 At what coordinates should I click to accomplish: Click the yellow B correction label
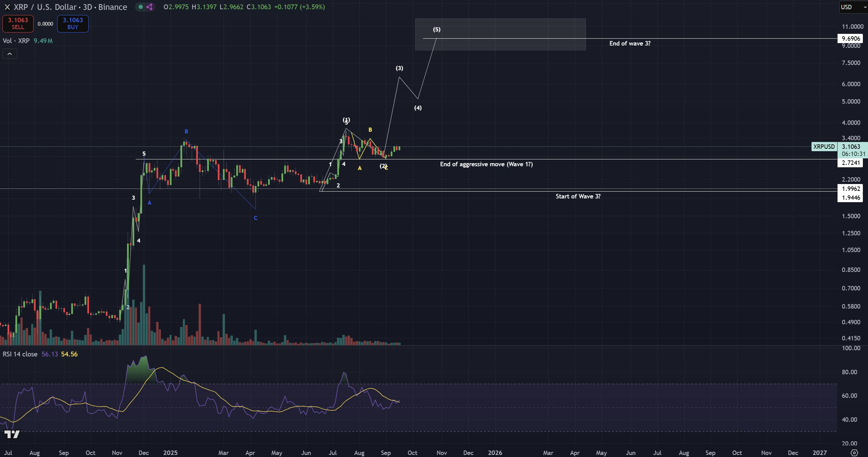370,130
